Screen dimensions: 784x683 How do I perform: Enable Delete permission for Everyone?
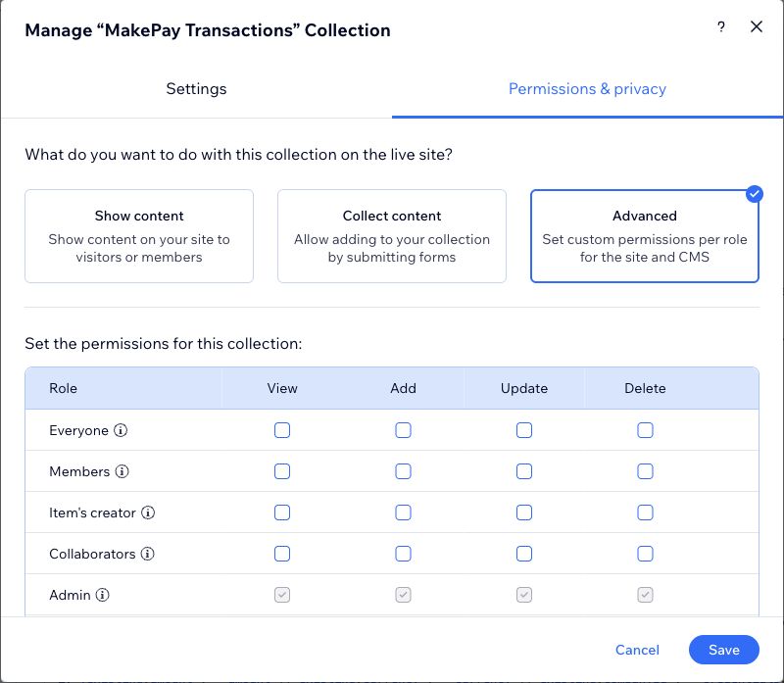(645, 430)
